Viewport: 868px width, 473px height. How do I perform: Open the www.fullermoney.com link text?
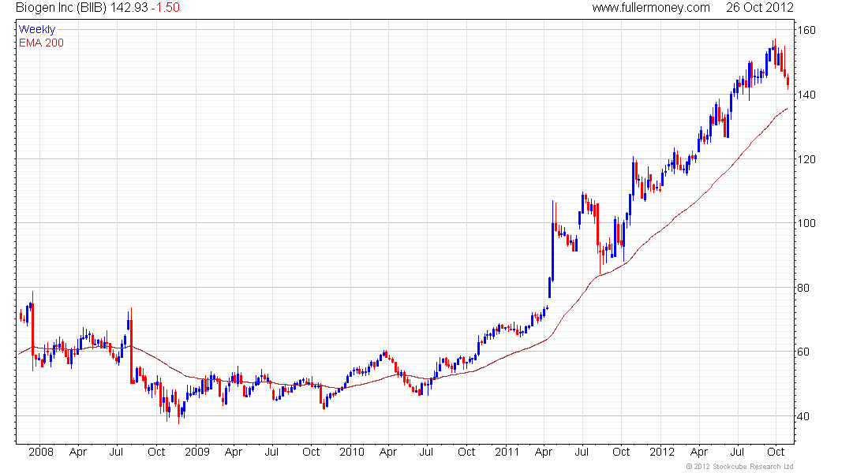point(651,8)
